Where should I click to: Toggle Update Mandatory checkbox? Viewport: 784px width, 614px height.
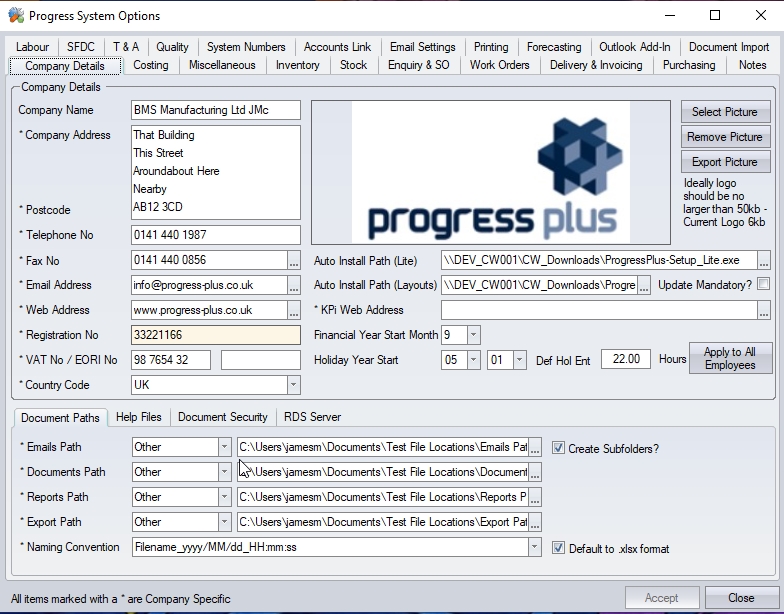pyautogui.click(x=763, y=284)
